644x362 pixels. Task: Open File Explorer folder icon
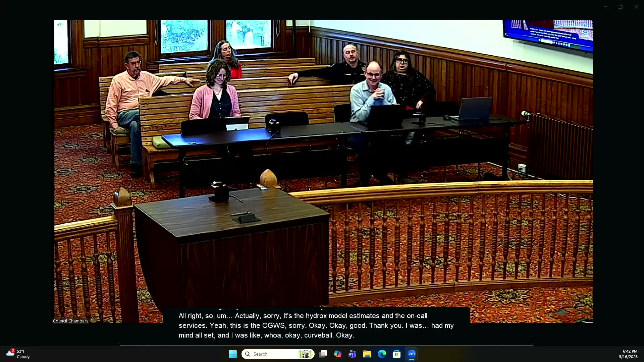tap(367, 354)
